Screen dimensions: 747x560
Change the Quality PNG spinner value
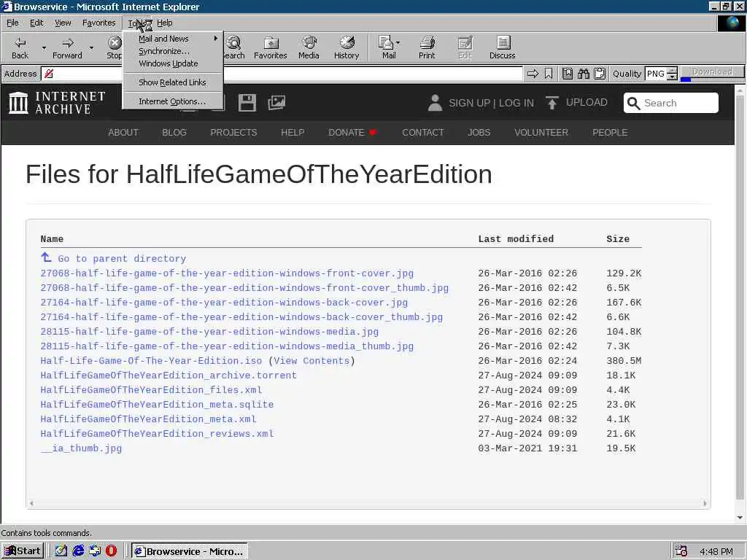[x=672, y=74]
